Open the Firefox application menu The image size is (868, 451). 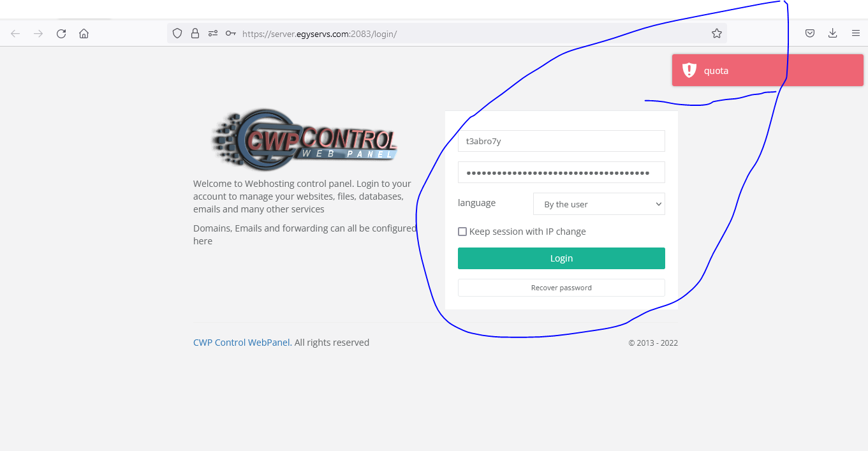click(x=856, y=33)
